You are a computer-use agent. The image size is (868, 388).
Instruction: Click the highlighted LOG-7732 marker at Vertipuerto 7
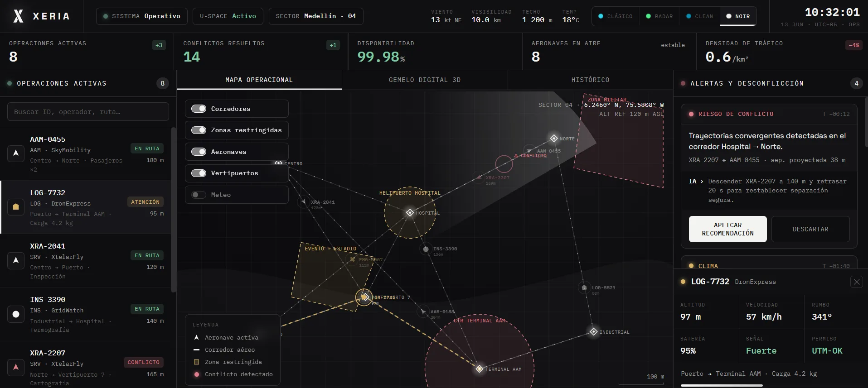tap(364, 297)
